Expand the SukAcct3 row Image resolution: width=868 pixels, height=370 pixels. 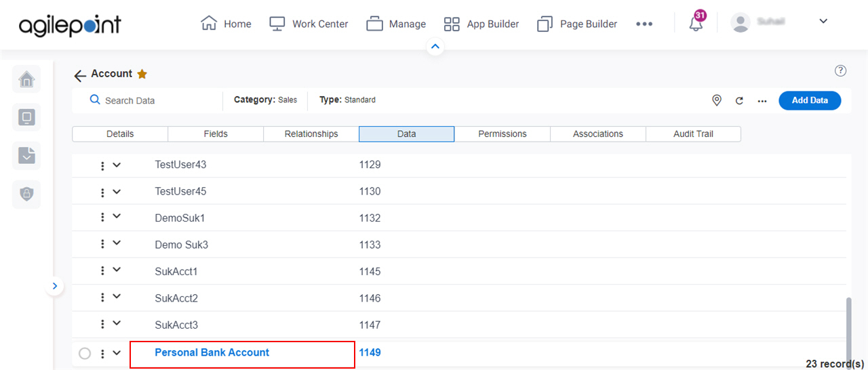click(117, 323)
